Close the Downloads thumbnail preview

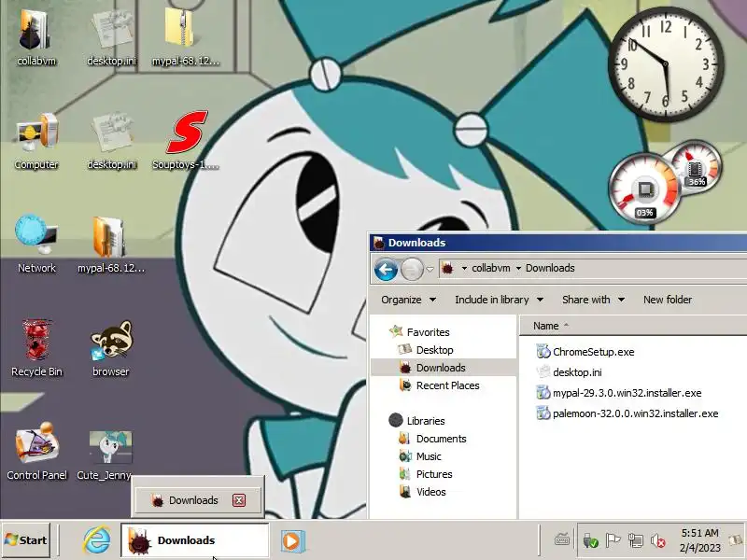click(239, 500)
